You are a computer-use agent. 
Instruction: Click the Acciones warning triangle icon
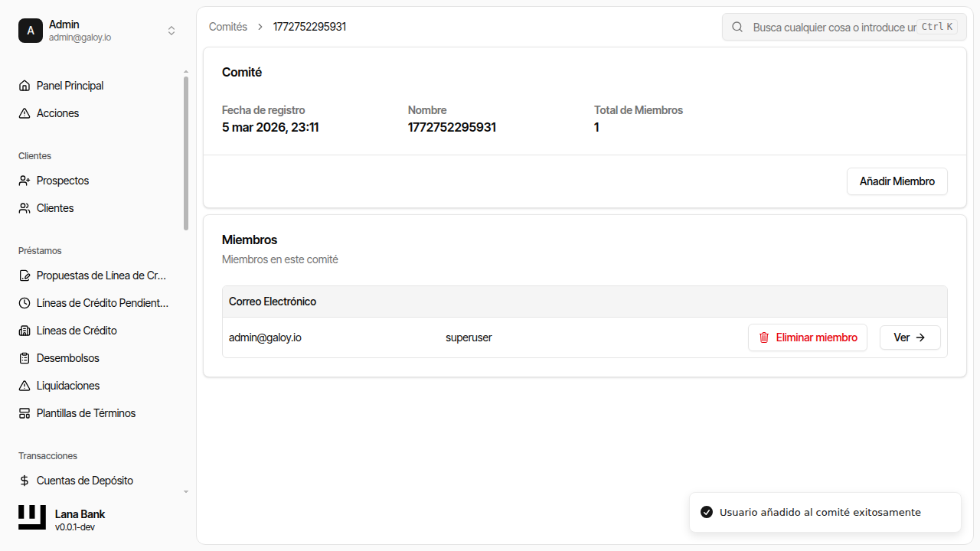[24, 113]
